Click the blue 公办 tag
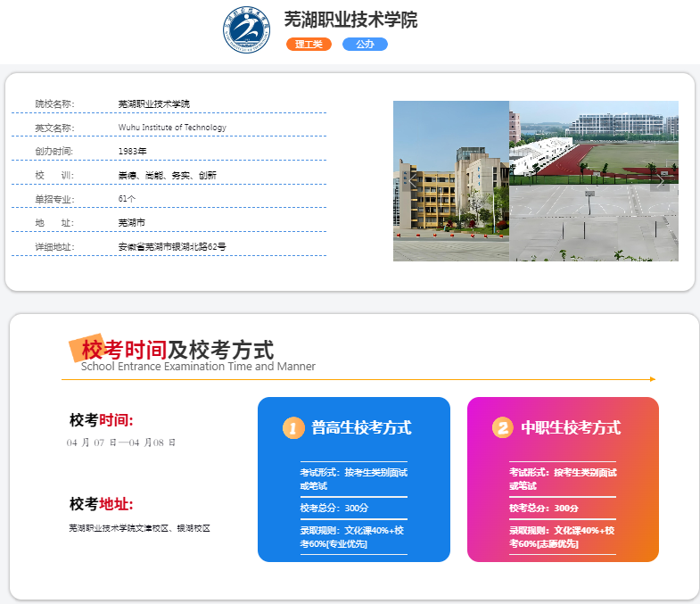This screenshot has width=700, height=604. (365, 45)
